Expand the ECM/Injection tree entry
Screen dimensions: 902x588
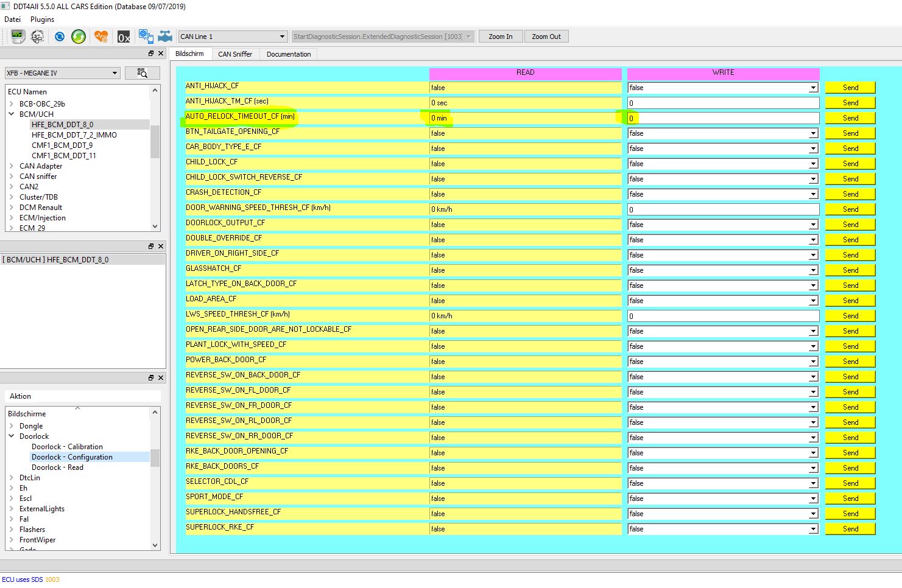(x=12, y=217)
